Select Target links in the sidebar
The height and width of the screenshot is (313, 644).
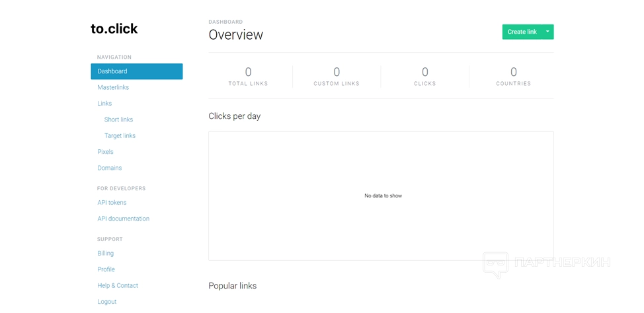point(120,135)
